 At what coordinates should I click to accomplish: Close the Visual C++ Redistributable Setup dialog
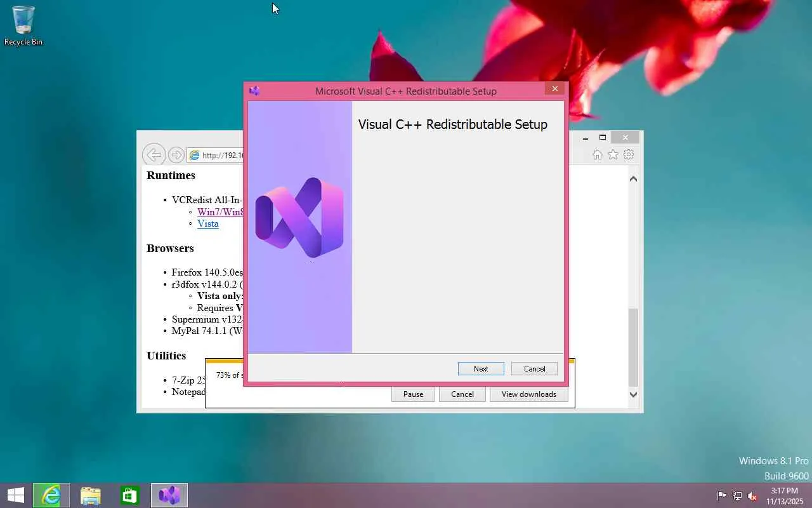(555, 89)
